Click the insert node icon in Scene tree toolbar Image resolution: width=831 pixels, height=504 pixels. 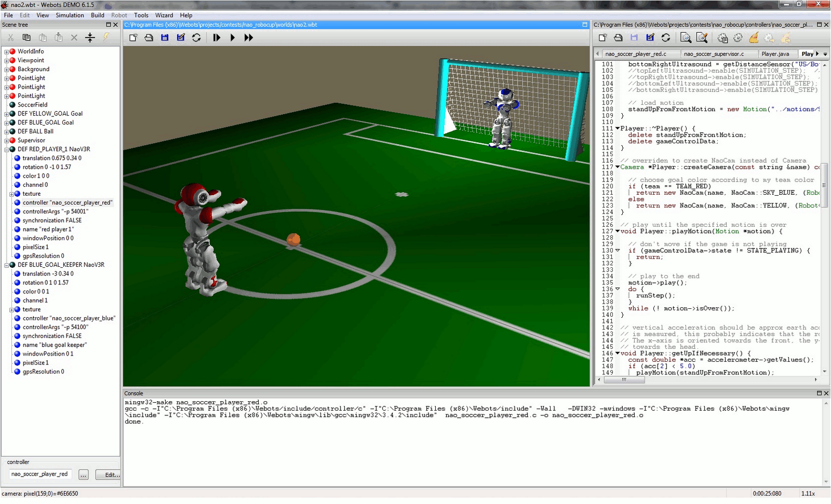[x=90, y=37]
